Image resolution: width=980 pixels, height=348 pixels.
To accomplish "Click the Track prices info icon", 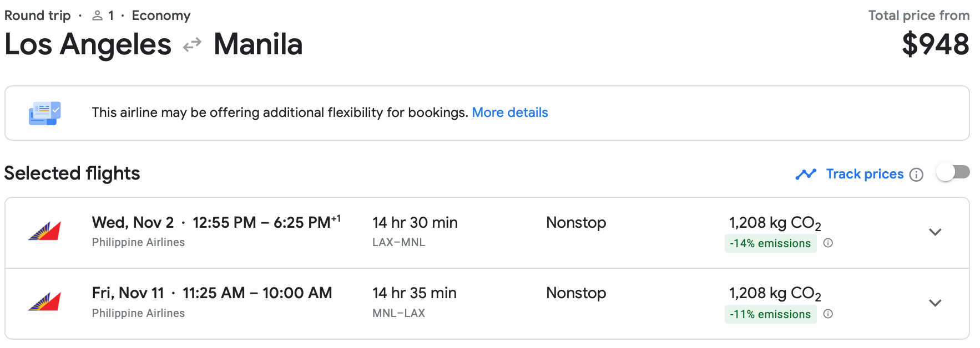I will click(917, 175).
